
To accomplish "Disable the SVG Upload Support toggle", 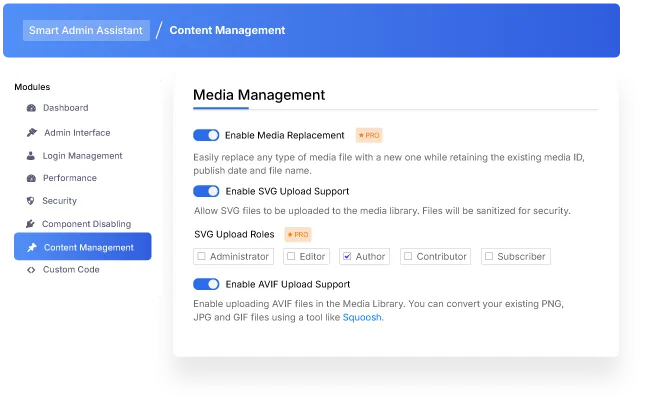I will pyautogui.click(x=206, y=191).
